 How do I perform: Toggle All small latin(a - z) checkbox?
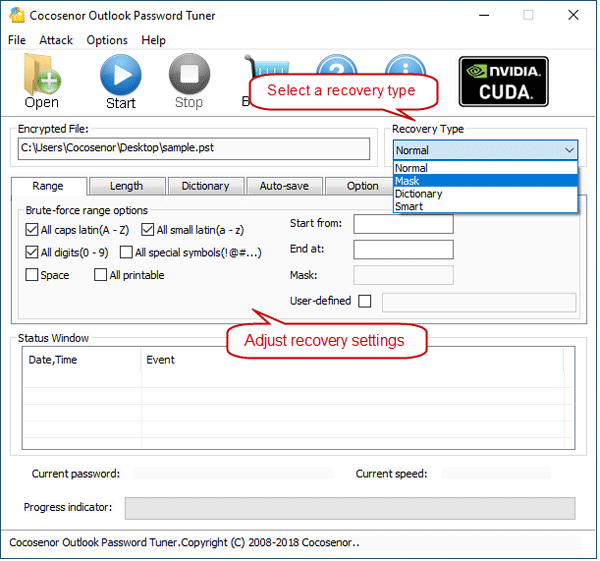pyautogui.click(x=148, y=230)
